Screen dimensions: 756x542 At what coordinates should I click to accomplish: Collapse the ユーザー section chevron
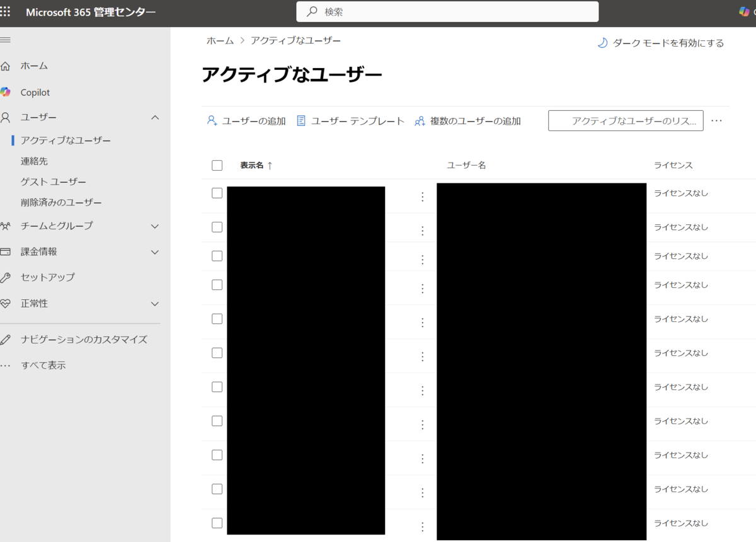click(x=155, y=117)
